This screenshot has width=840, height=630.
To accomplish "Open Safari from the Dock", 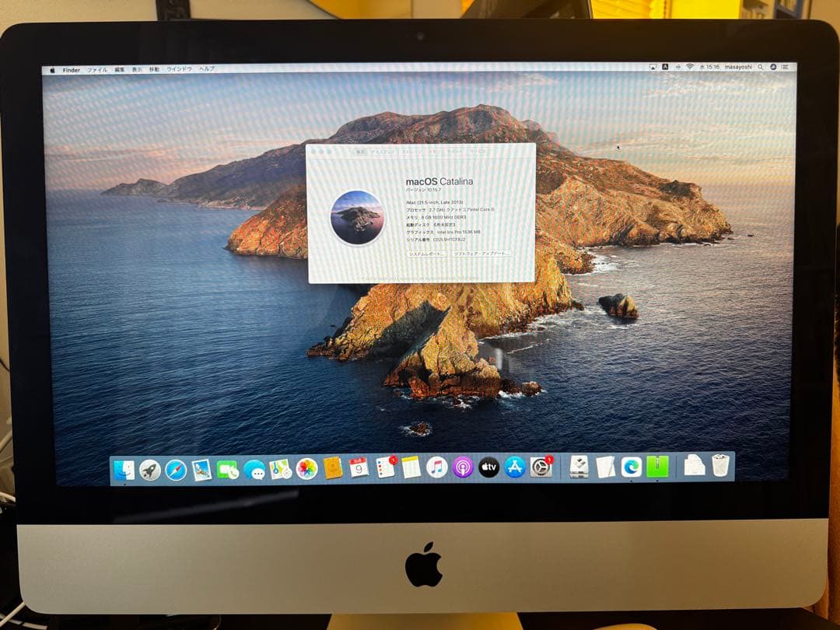I will (176, 467).
